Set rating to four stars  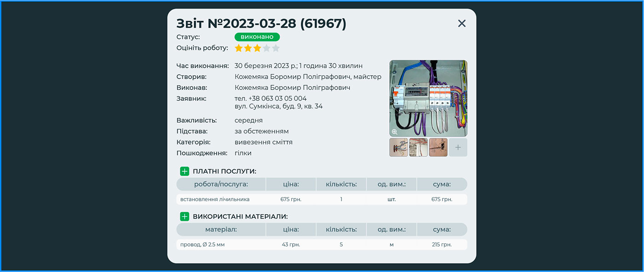[x=266, y=48]
